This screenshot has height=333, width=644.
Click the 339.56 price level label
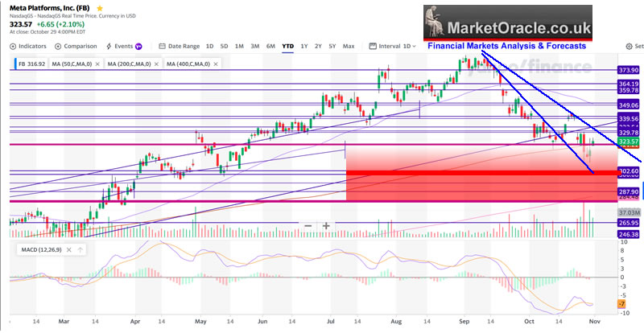pyautogui.click(x=629, y=119)
